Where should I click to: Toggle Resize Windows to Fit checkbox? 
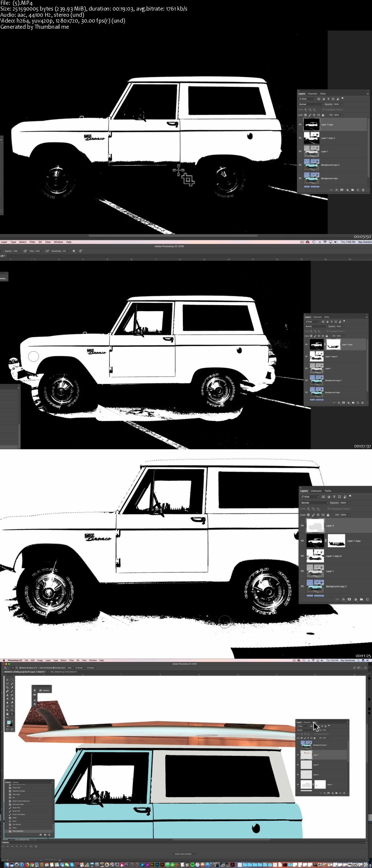[x=20, y=668]
